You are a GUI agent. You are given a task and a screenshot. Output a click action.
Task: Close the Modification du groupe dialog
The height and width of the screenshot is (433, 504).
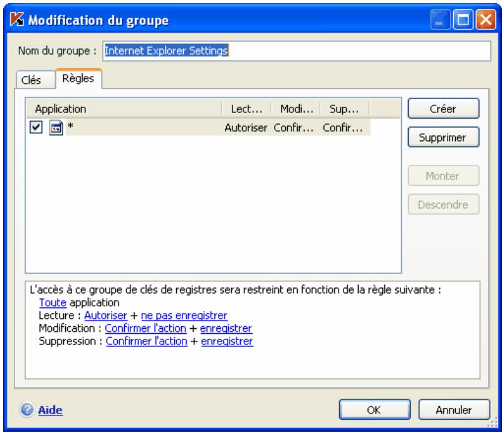[486, 19]
